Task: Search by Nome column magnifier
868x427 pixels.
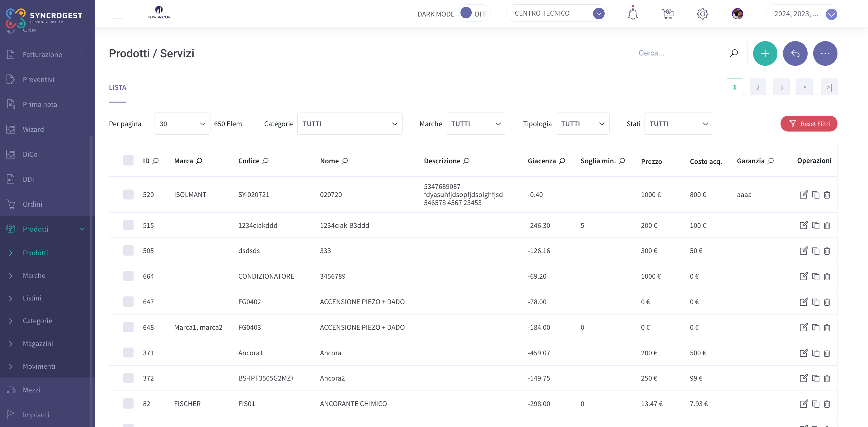Action: click(345, 161)
